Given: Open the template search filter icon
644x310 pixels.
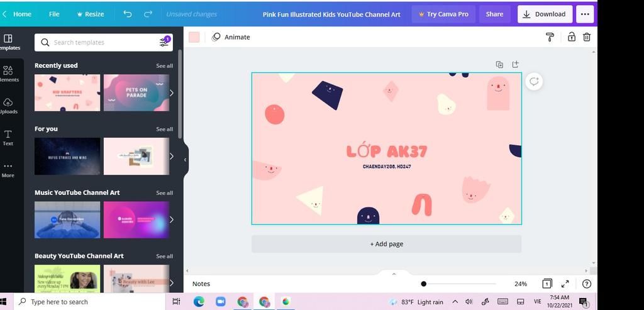Looking at the screenshot, I should click(164, 42).
